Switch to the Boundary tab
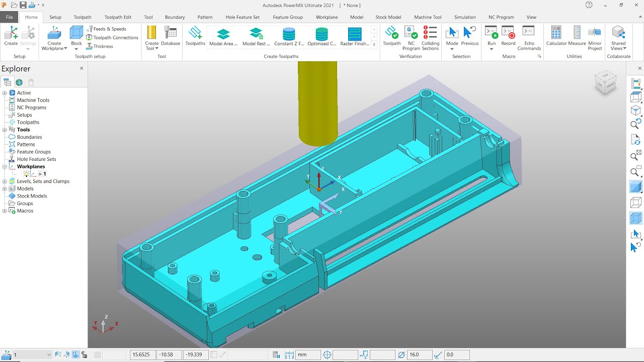This screenshot has width=644, height=362. 175,17
